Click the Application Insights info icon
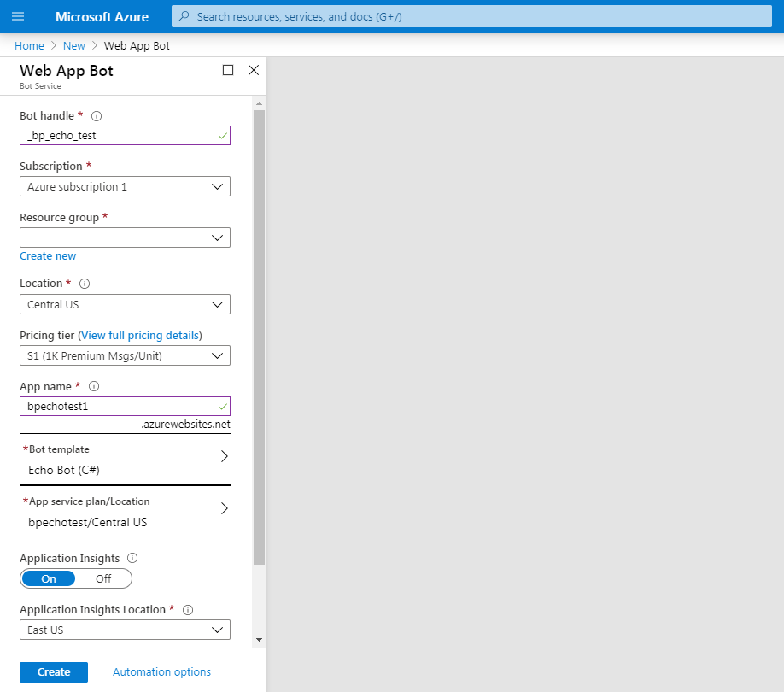Viewport: 784px width, 692px height. click(132, 558)
